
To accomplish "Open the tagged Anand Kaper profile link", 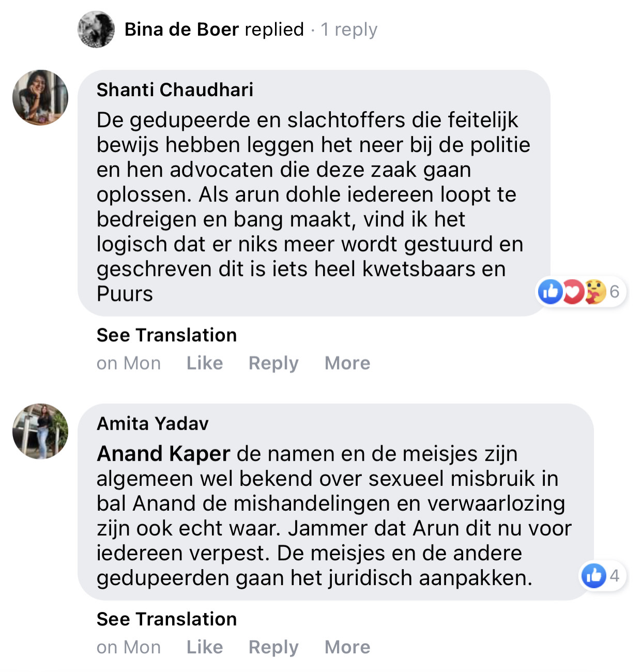I will coord(163,454).
